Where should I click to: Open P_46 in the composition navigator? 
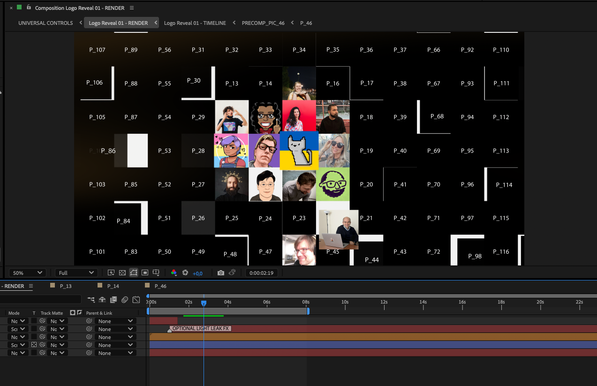pyautogui.click(x=306, y=23)
